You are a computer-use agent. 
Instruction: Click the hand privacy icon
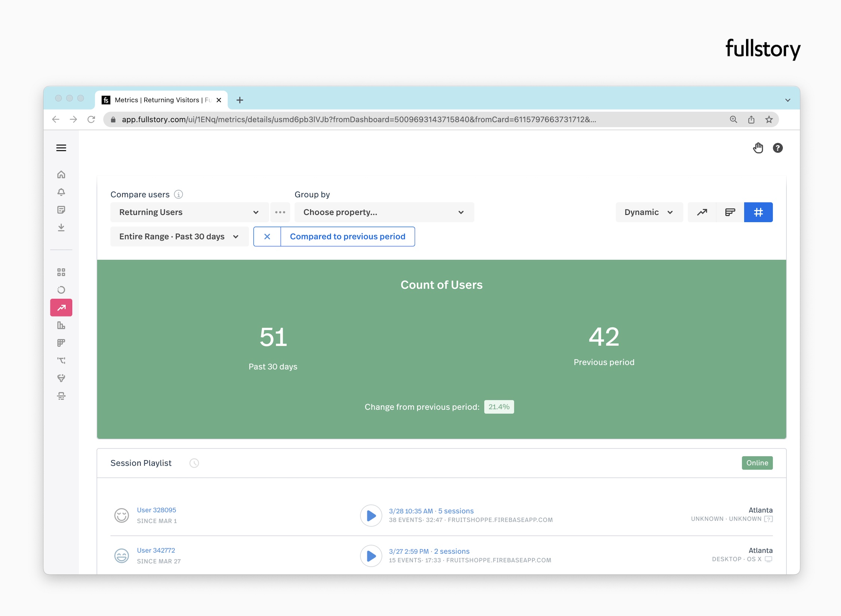coord(758,148)
